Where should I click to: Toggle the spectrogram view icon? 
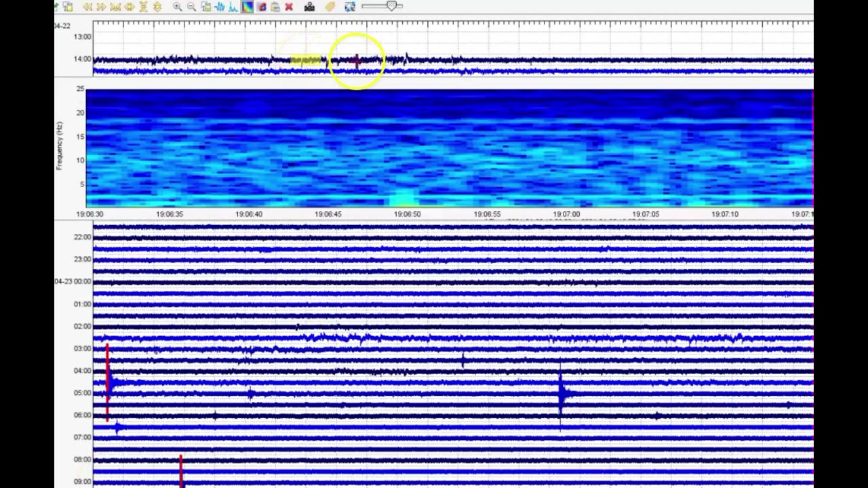pyautogui.click(x=248, y=7)
